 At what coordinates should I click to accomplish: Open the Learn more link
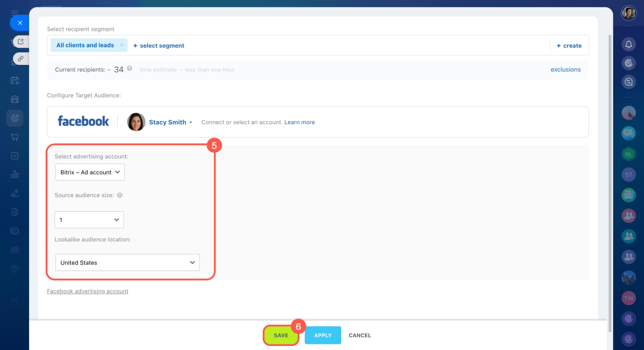(299, 122)
